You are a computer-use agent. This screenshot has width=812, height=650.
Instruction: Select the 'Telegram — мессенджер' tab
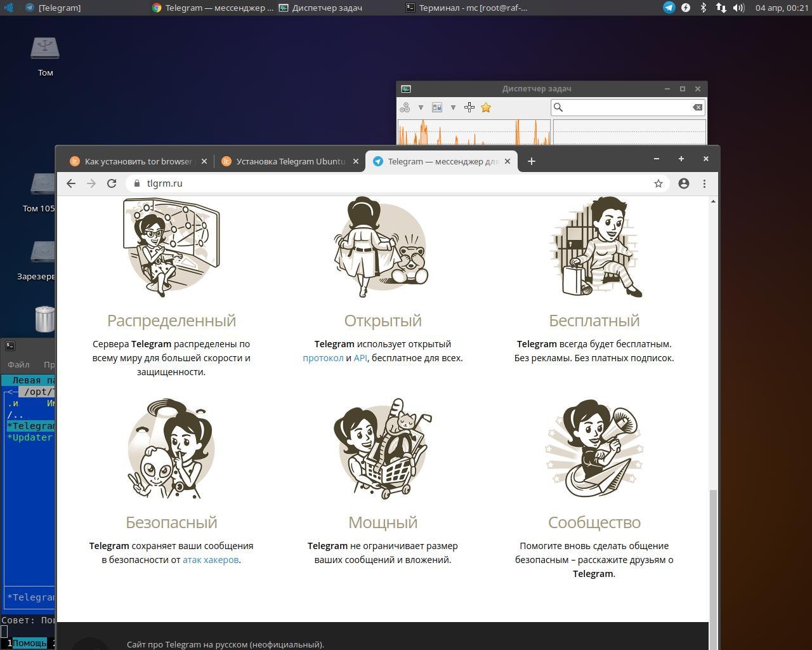442,161
